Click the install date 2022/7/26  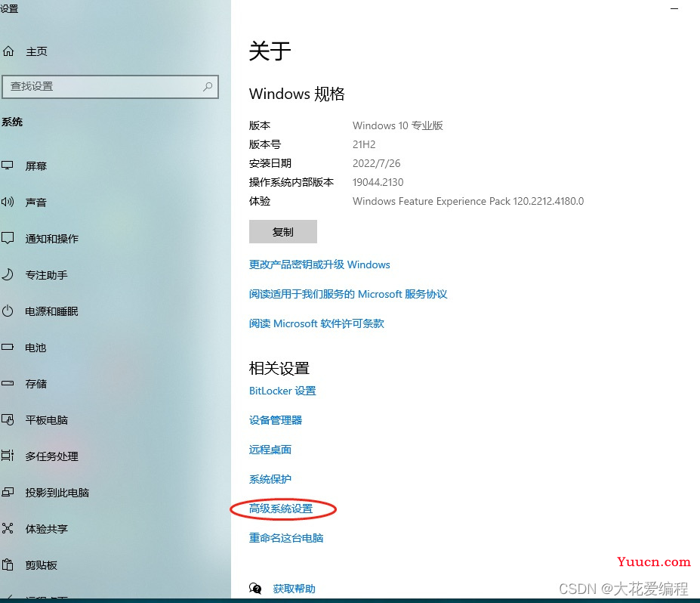point(376,163)
